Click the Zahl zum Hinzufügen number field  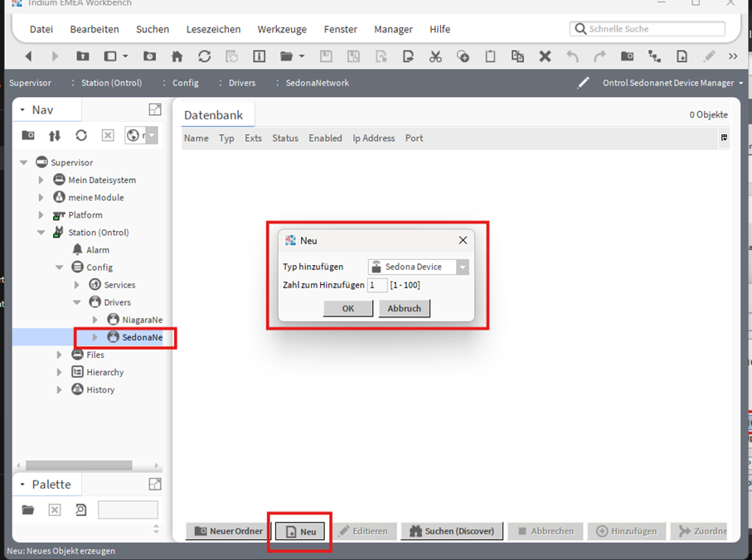(x=377, y=285)
